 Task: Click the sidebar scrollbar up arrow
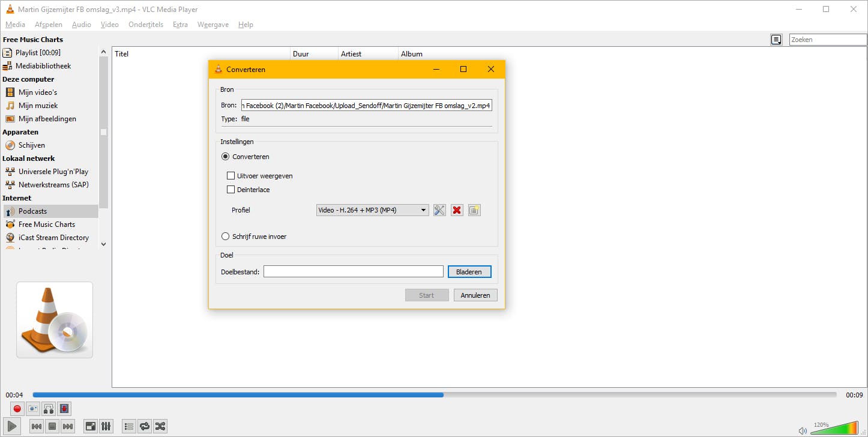point(103,51)
